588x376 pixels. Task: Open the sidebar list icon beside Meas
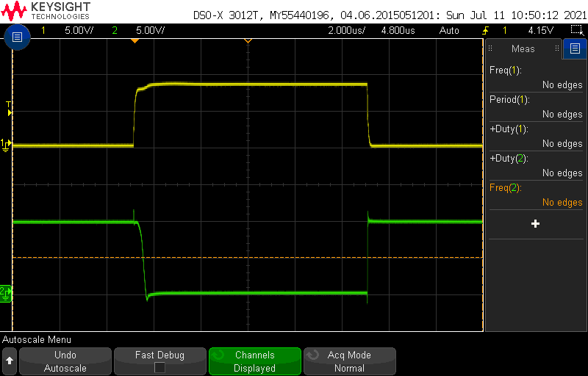pyautogui.click(x=574, y=49)
